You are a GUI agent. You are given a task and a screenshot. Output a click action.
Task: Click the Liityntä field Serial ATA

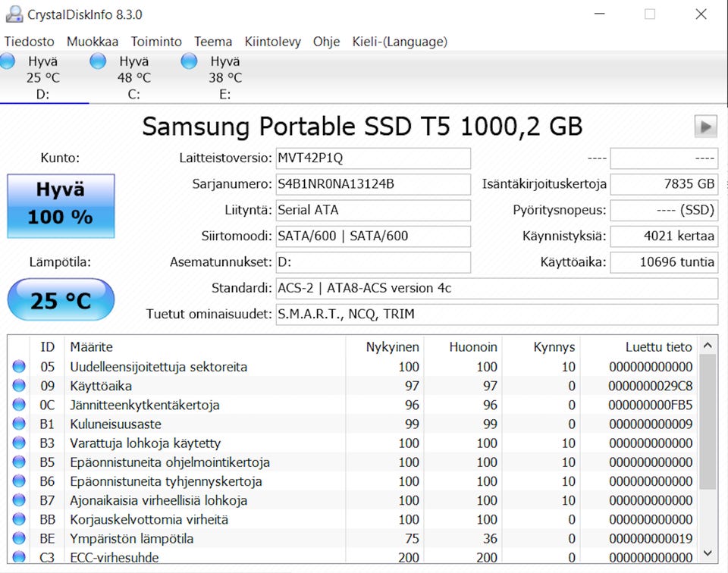pyautogui.click(x=373, y=210)
